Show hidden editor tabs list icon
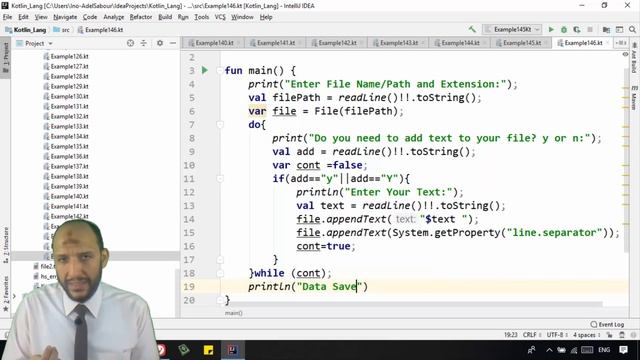 pos(620,43)
